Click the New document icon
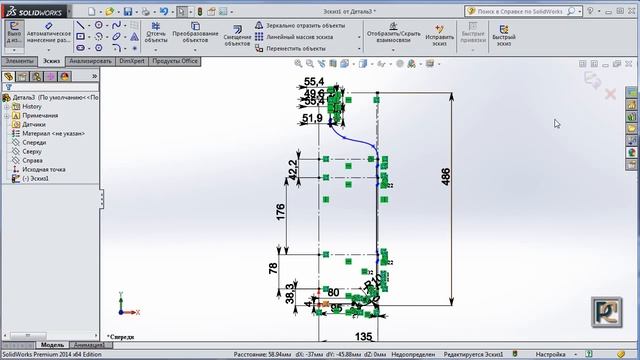 coord(92,11)
